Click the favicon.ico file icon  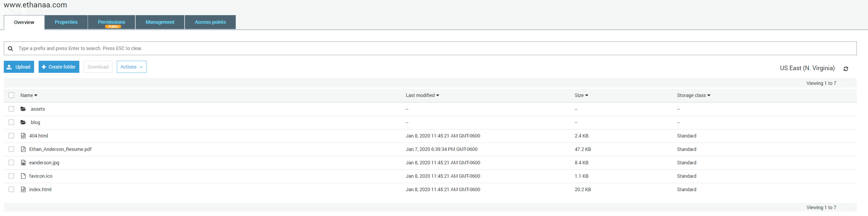tap(23, 176)
